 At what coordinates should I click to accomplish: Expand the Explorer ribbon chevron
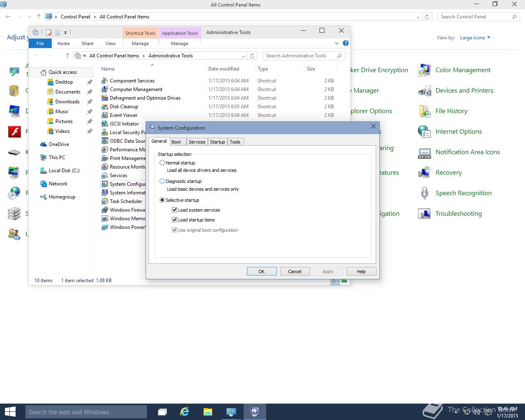point(337,43)
